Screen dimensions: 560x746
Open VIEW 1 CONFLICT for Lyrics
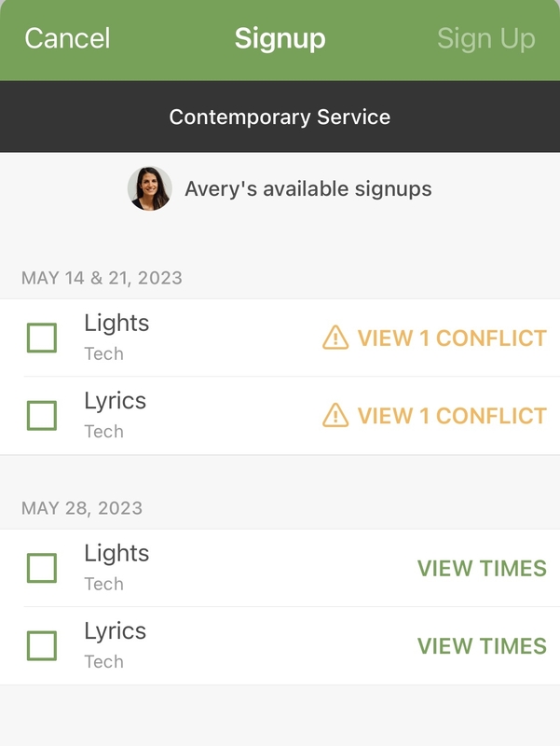452,415
